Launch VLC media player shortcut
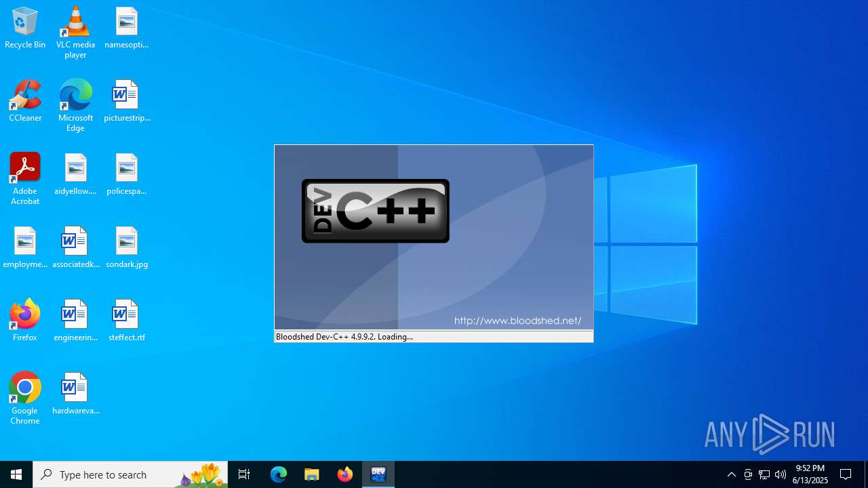 [75, 33]
